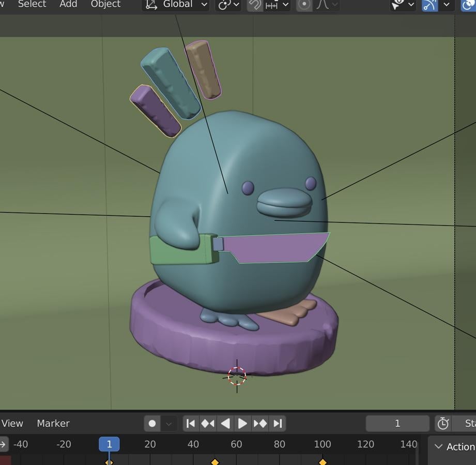Toggle the auto keying record button
The image size is (476, 465).
pyautogui.click(x=152, y=424)
